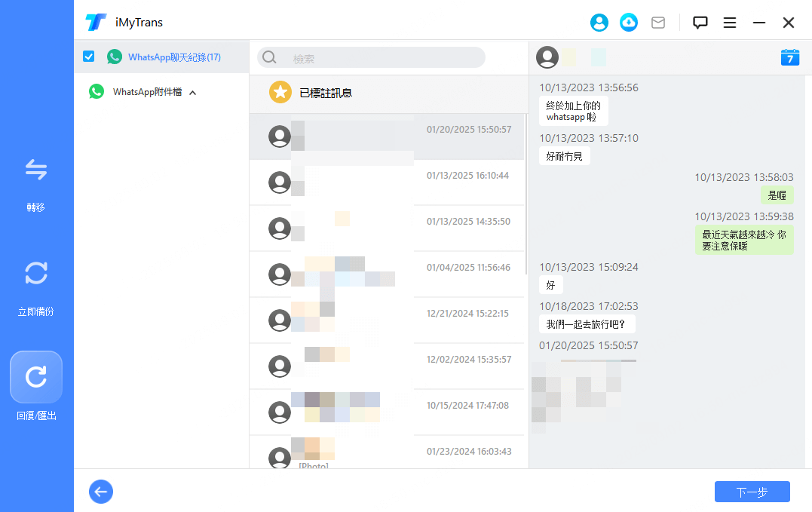Click the search magnifier icon

269,57
